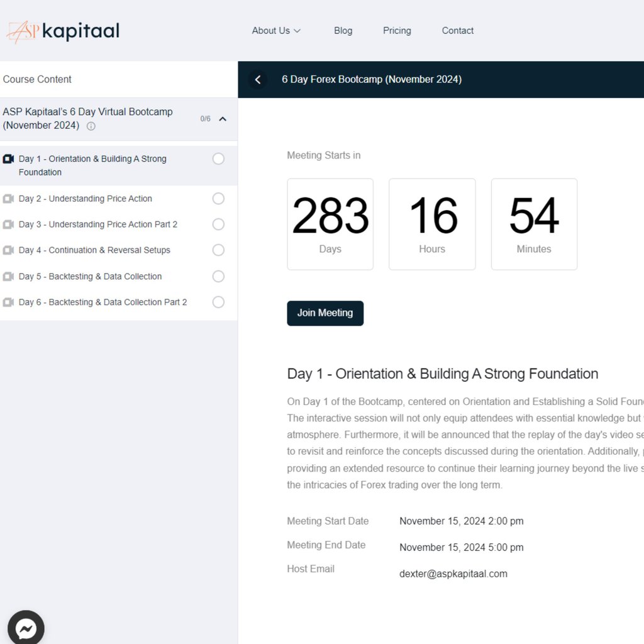This screenshot has height=644, width=644.
Task: Toggle completion circle for Day 5 lesson
Action: [218, 277]
